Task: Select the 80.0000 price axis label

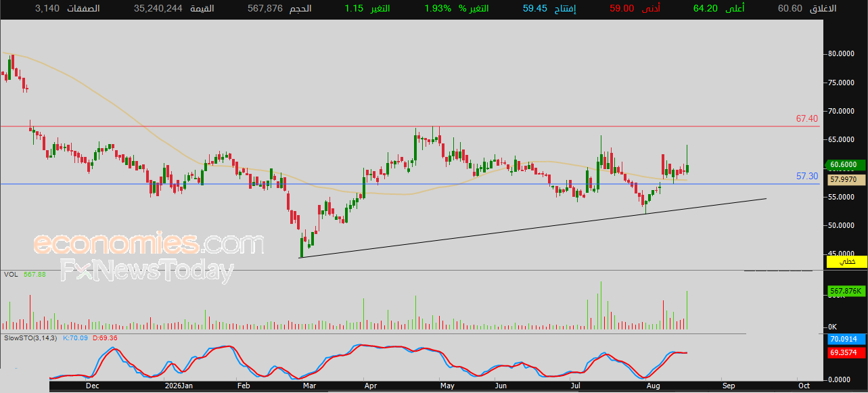Action: point(842,54)
